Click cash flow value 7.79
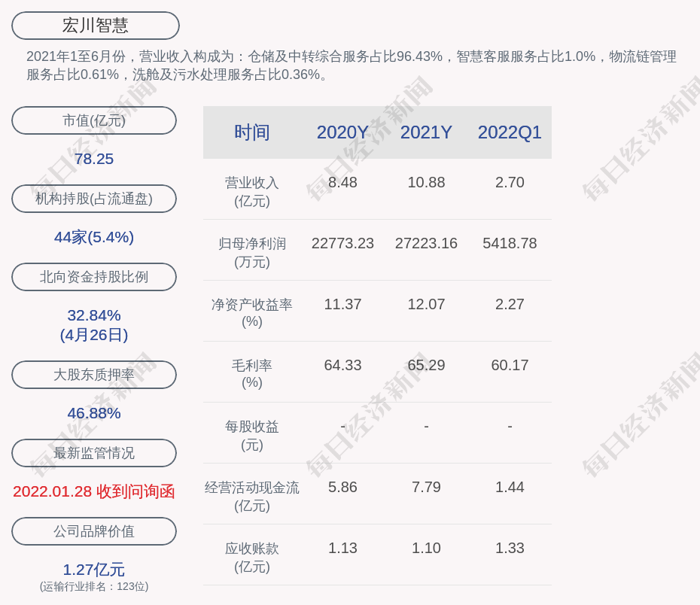 [426, 487]
